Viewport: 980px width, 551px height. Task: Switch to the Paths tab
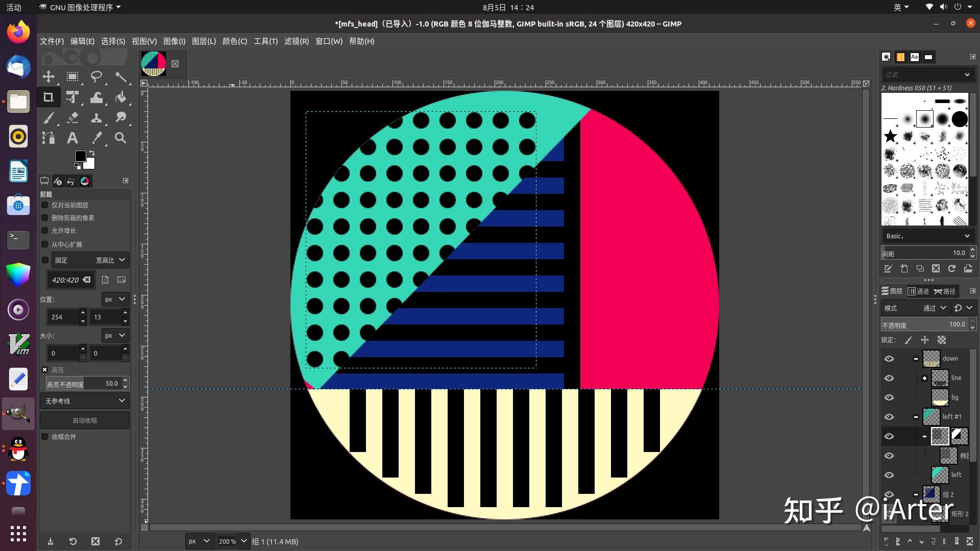945,291
